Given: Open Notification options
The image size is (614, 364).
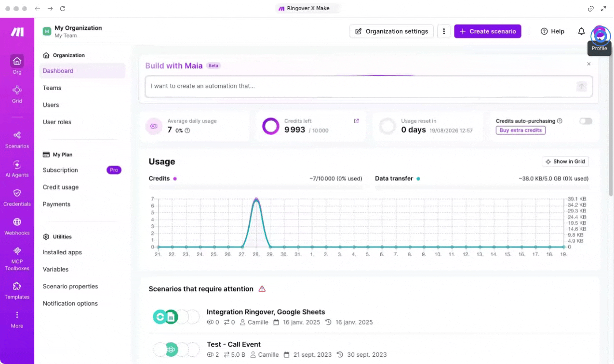Looking at the screenshot, I should point(70,304).
